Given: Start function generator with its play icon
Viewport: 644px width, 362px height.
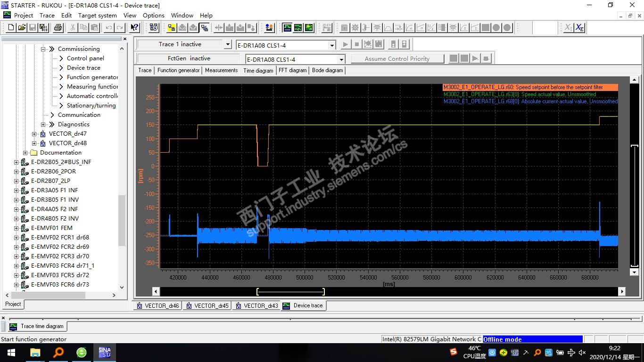Looking at the screenshot, I should 475,58.
